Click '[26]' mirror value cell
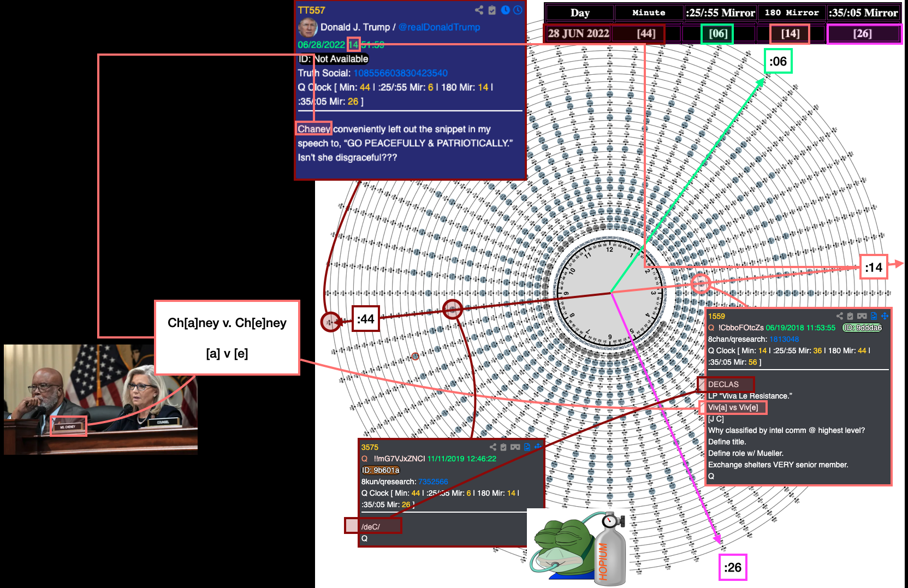The width and height of the screenshot is (908, 588). coord(863,34)
